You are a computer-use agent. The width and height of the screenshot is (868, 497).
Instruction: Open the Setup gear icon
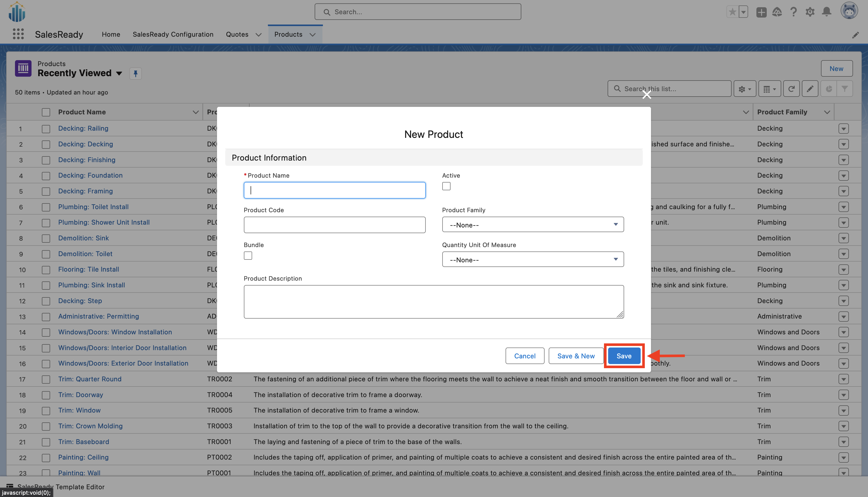click(x=810, y=12)
